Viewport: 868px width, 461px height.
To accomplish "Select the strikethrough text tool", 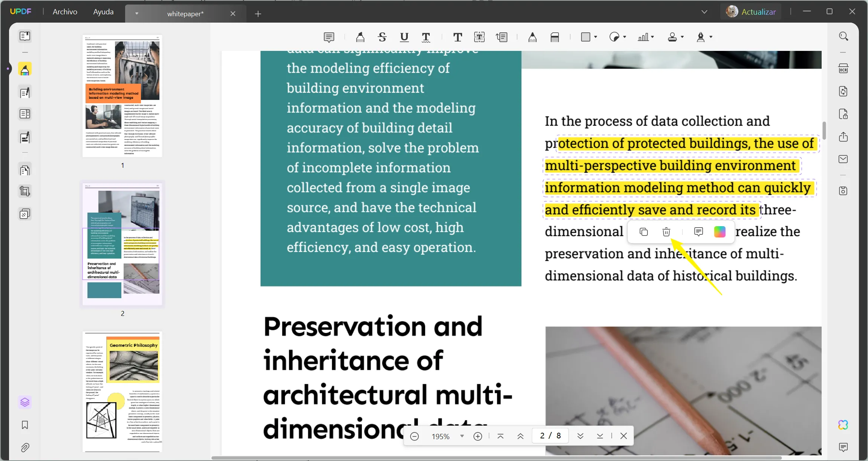I will pos(382,37).
